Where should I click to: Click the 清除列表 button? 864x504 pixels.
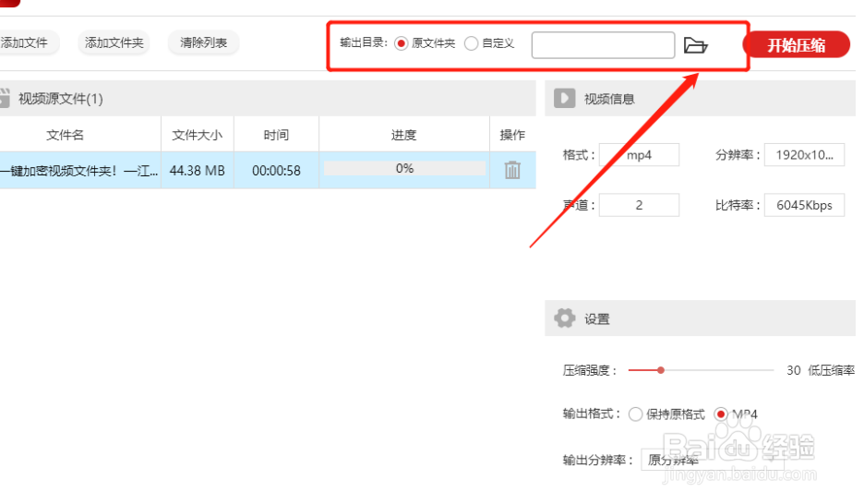(203, 43)
